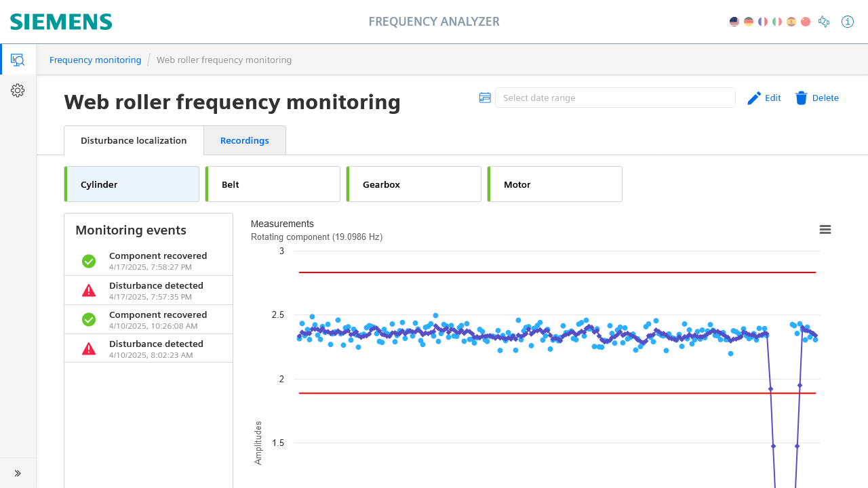Select the German flag language icon

[x=749, y=22]
